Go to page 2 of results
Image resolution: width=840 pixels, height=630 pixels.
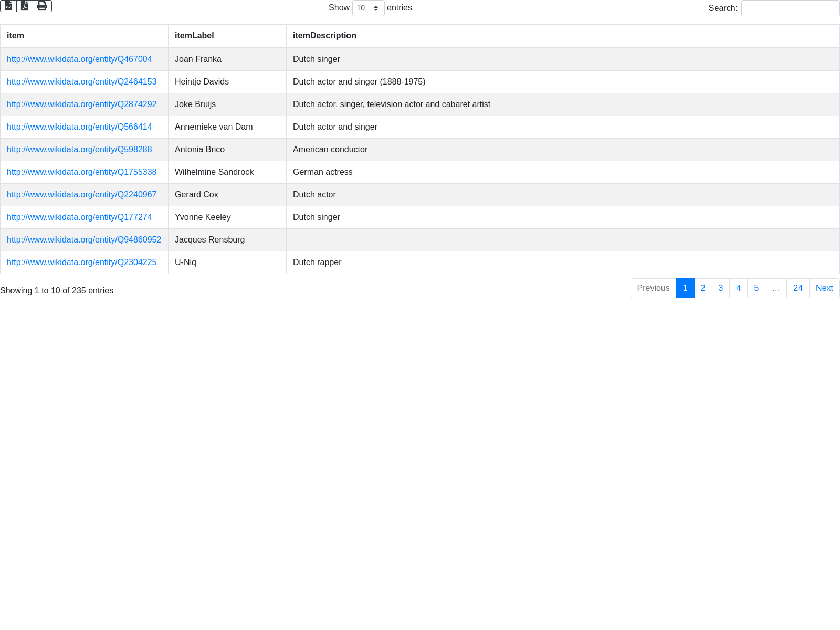click(x=703, y=288)
